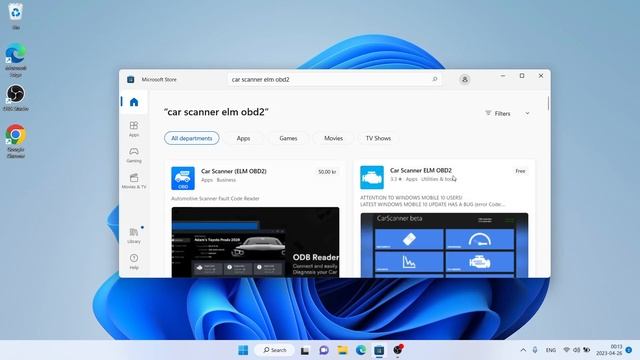Open the notification badge icon in tray
The image size is (640, 360).
pyautogui.click(x=629, y=350)
